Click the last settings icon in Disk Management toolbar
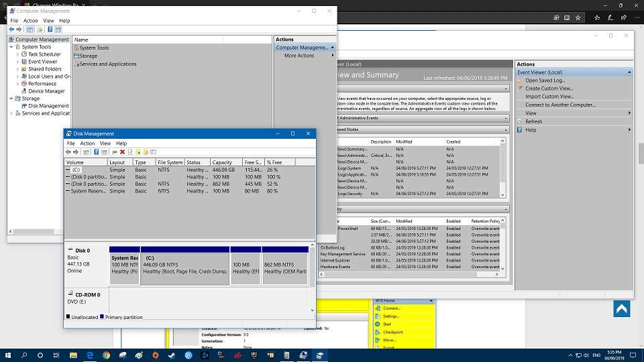 tap(154, 152)
